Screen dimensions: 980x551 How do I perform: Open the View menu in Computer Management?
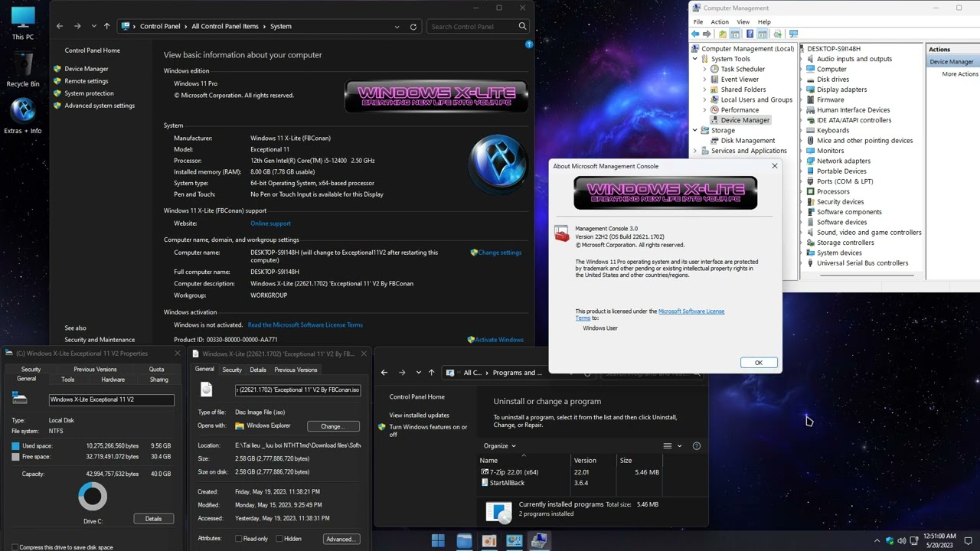(743, 21)
